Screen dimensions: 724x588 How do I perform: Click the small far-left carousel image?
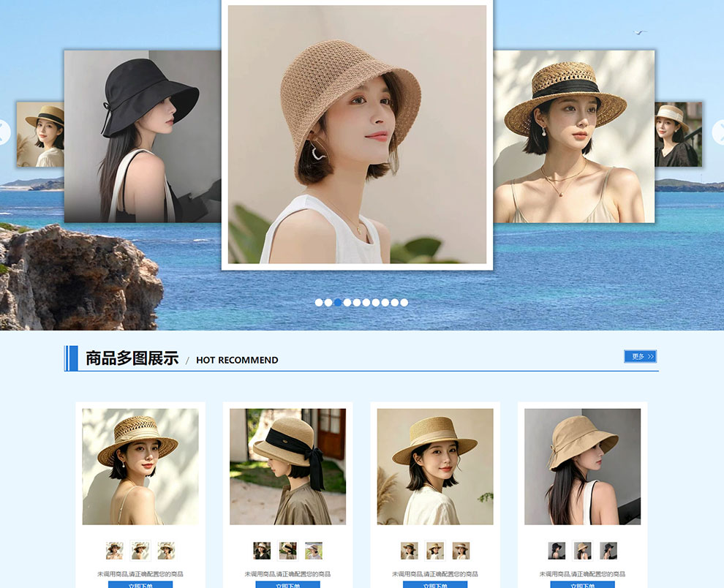[x=40, y=135]
